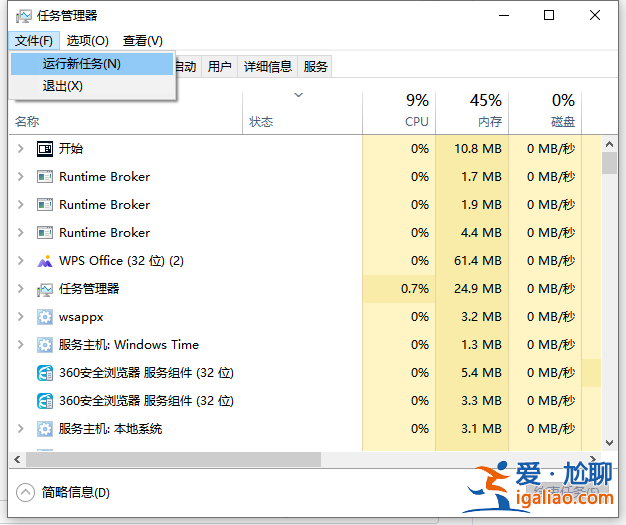Expand the Runtime Broker 1.7 MB row
Viewport: 626px width, 525px height.
(x=20, y=177)
